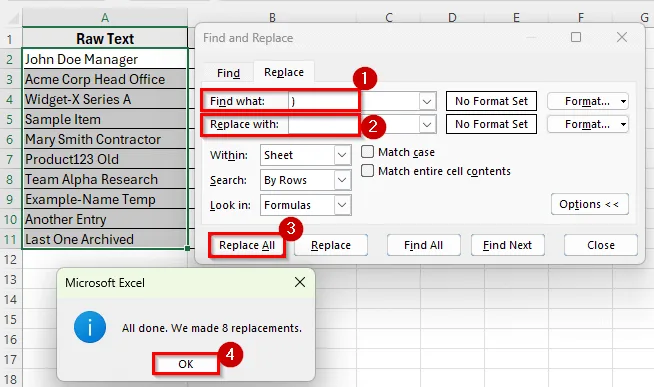Click the Close button in Find and Replace
This screenshot has height=387, width=654.
tap(601, 245)
